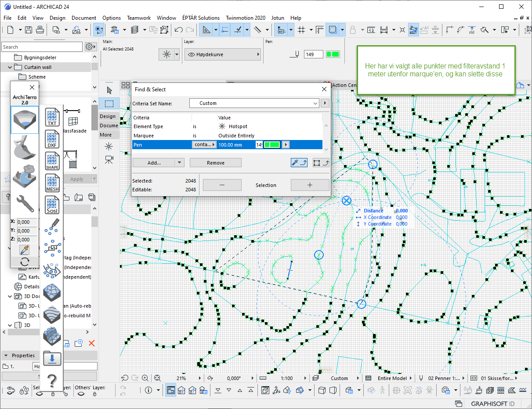
Task: Toggle grid snap in toolbar
Action: coord(301,30)
